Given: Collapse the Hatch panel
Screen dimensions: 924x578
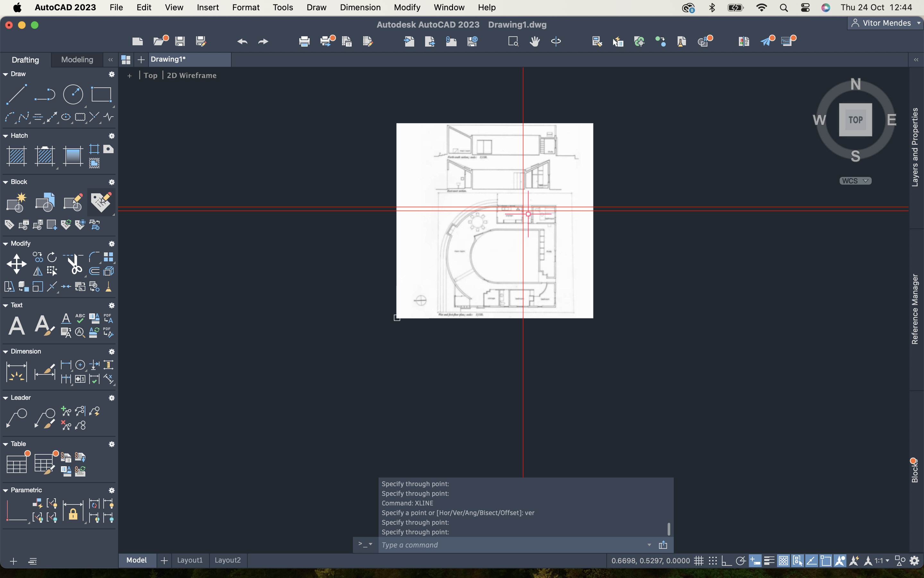Looking at the screenshot, I should tap(5, 136).
